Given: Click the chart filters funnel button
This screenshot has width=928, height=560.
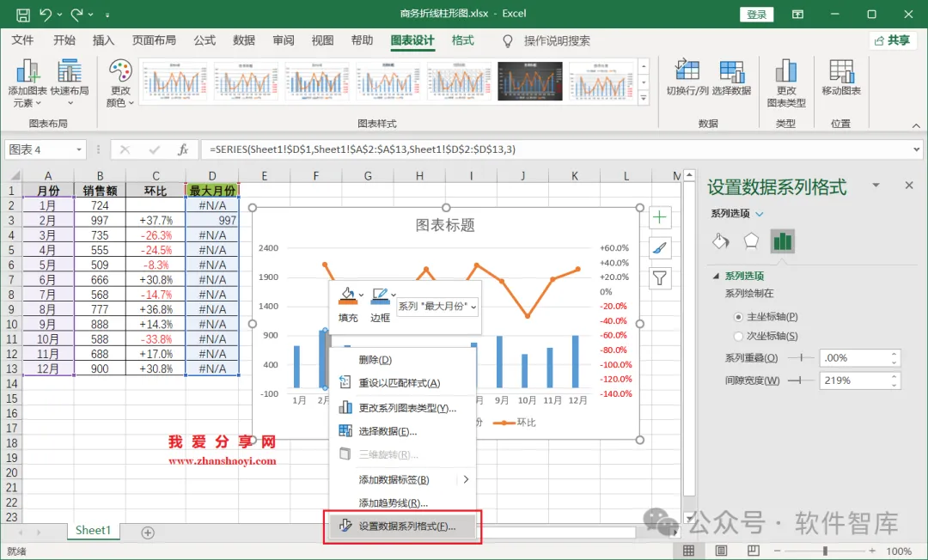Looking at the screenshot, I should pyautogui.click(x=660, y=278).
